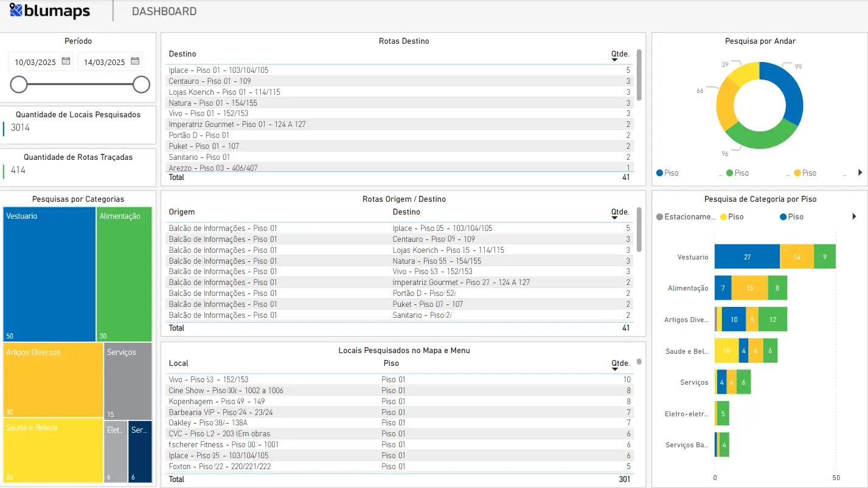Viewport: 868px width, 488px height.
Task: Select the Centauro - Piso 01 - 109 row
Action: coord(210,81)
